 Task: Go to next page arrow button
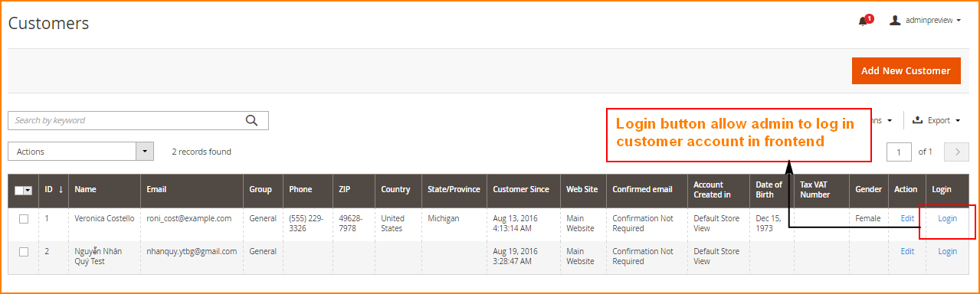(957, 152)
